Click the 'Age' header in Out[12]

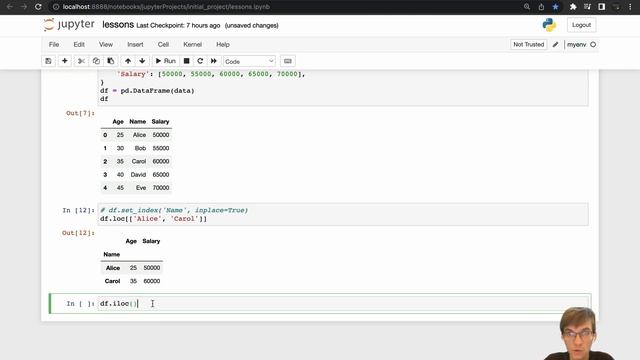click(131, 241)
